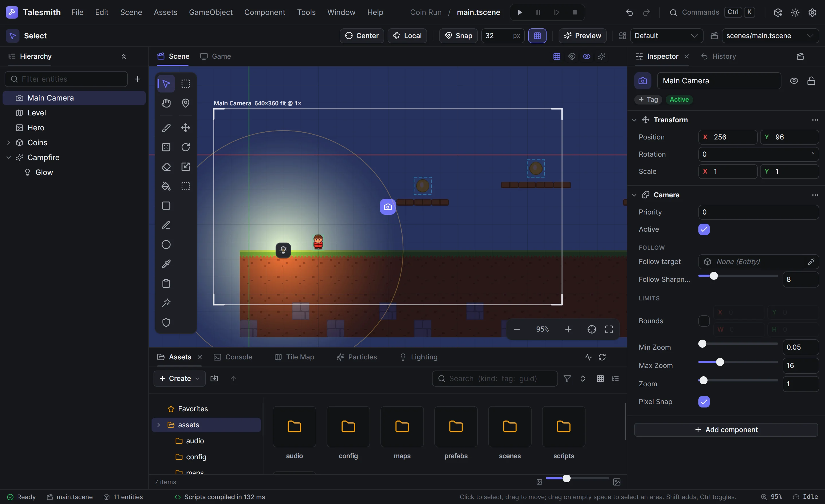The width and height of the screenshot is (825, 504).
Task: Toggle the camera Active checkbox
Action: [x=704, y=229]
